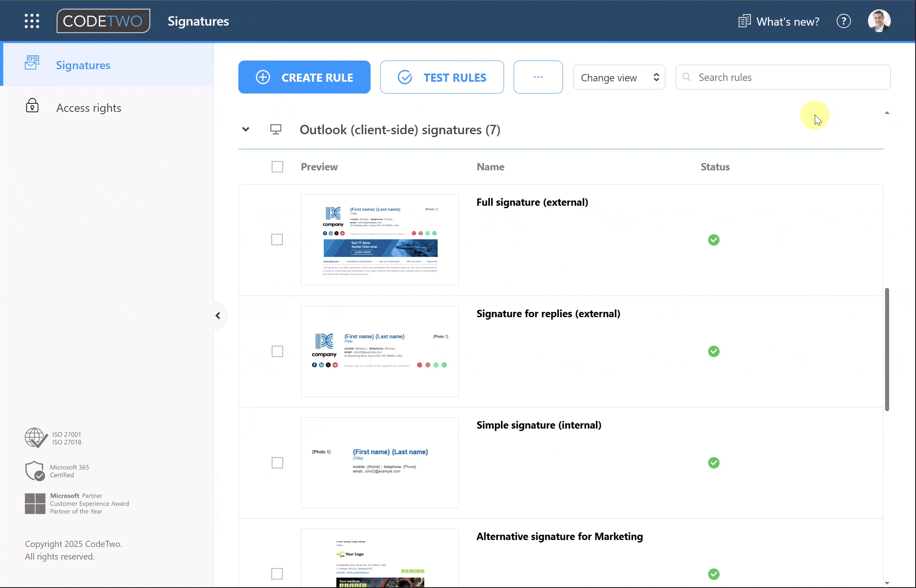Click the scroll up arrow

(887, 113)
